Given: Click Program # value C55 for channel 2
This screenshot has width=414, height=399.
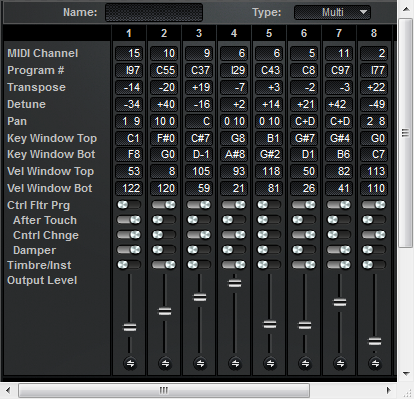Looking at the screenshot, I should [164, 70].
